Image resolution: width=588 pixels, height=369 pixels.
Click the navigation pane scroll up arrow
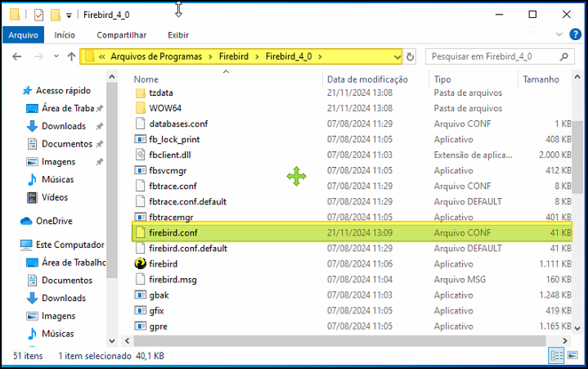tap(112, 77)
